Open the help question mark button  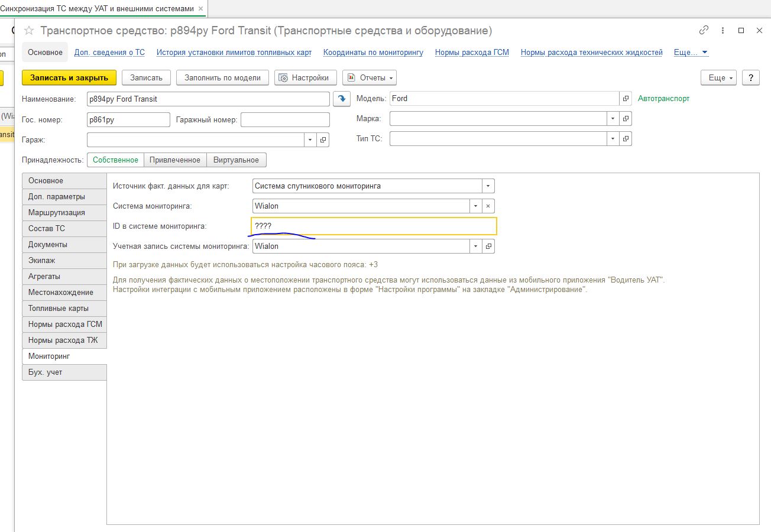click(x=750, y=77)
